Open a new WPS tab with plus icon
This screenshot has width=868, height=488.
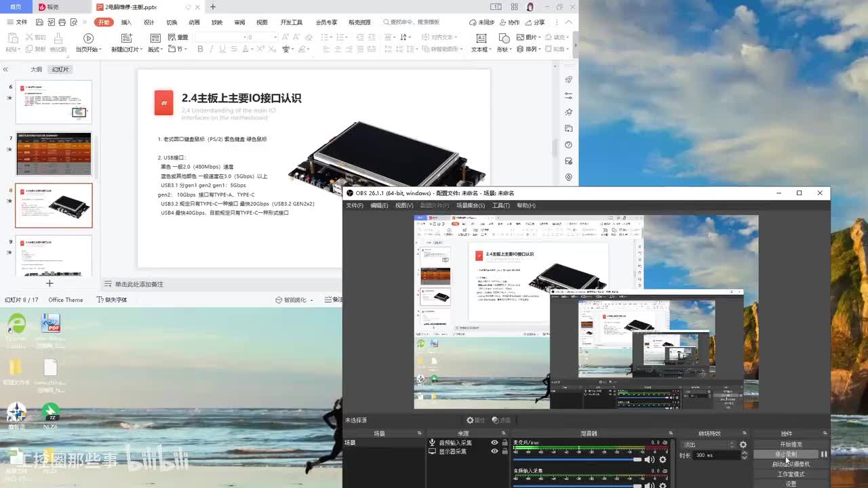[x=213, y=7]
